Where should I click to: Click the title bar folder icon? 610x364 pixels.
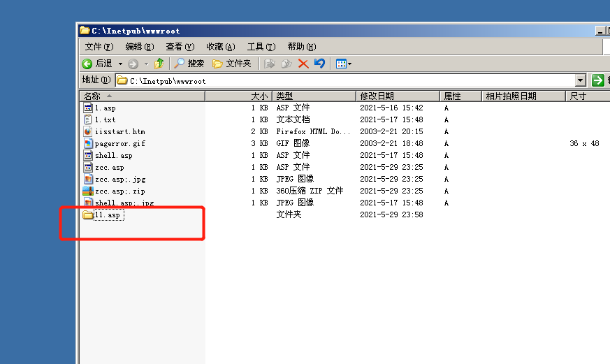(85, 30)
